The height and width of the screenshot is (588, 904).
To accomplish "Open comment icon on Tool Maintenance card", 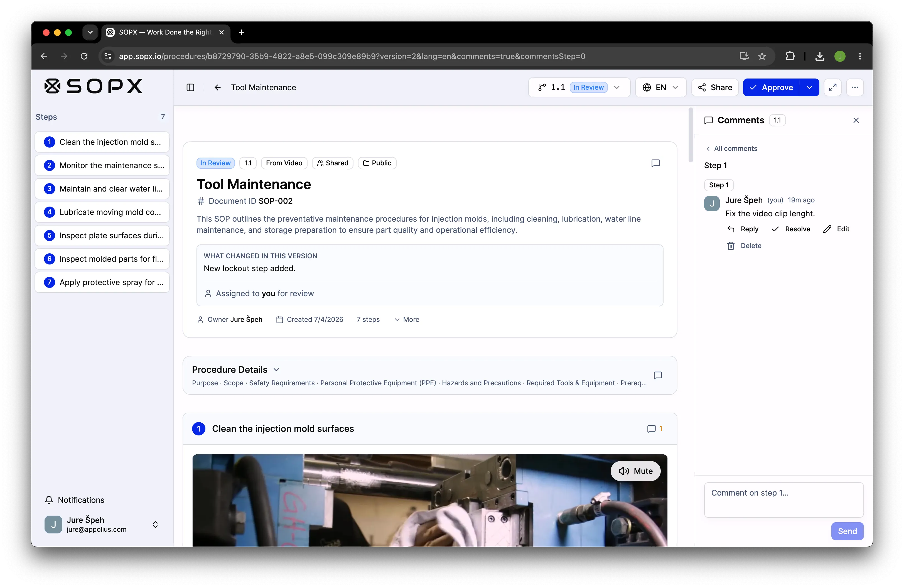I will [x=655, y=163].
